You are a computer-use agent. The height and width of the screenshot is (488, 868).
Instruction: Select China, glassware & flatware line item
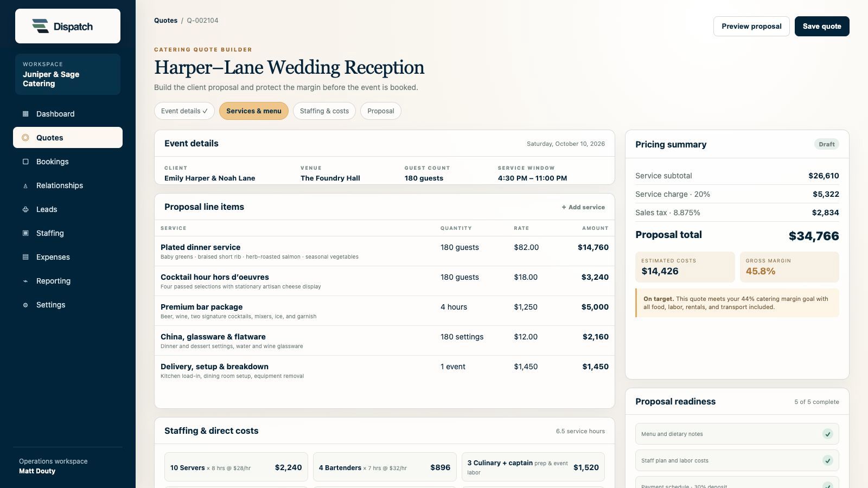tap(385, 341)
